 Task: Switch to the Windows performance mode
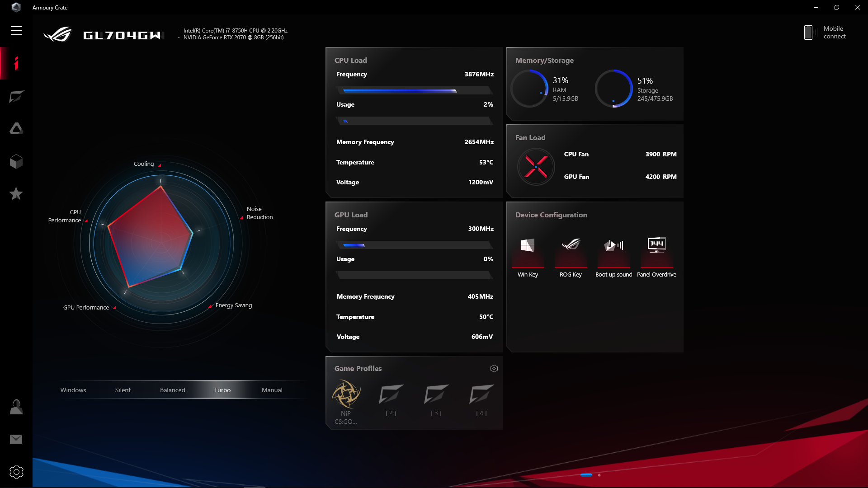point(73,390)
